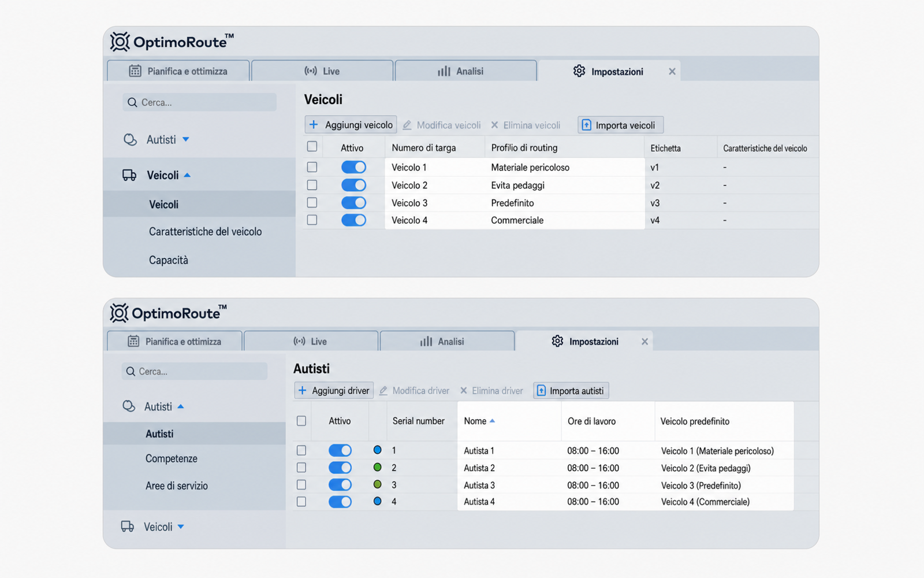This screenshot has height=578, width=924.
Task: Click the Cerca search field in the Veicoli panel
Action: tap(199, 102)
